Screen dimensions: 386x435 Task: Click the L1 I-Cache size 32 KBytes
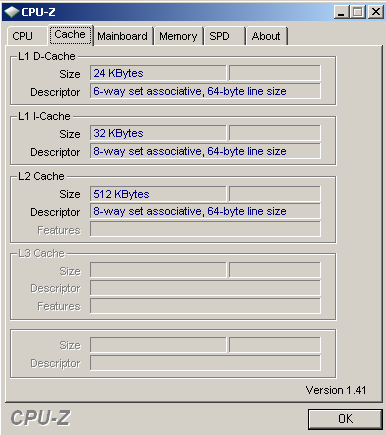(158, 133)
